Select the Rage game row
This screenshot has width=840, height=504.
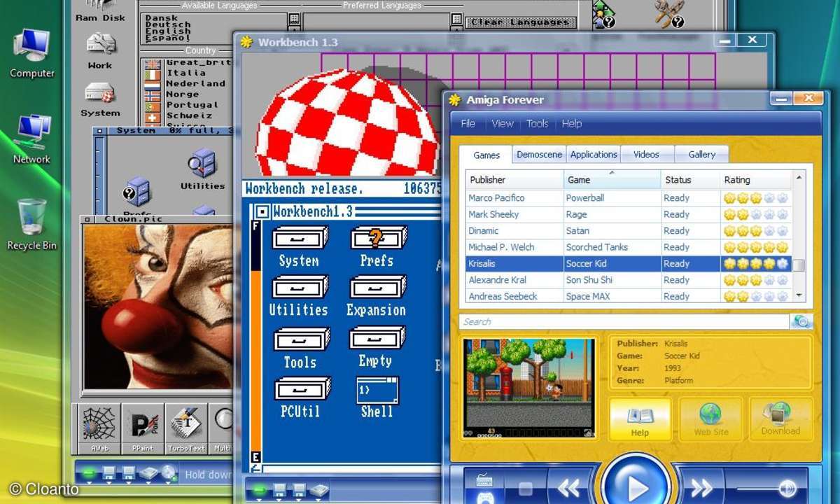tap(629, 214)
